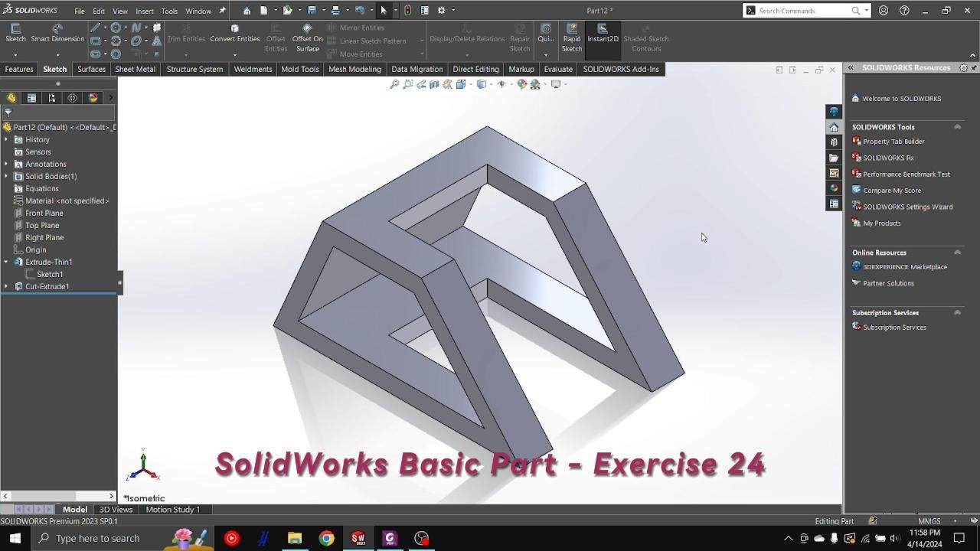Expand the Cut-Extrude1 feature
The width and height of the screenshot is (980, 551).
tap(7, 286)
